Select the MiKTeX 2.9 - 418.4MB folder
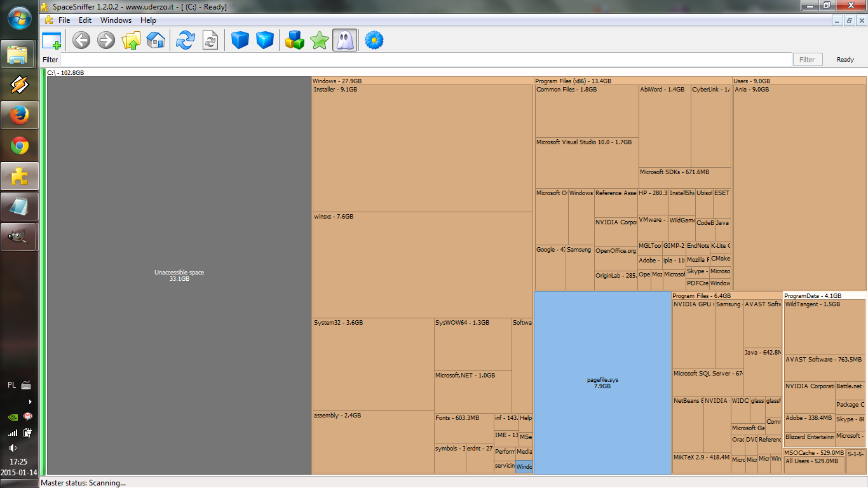Viewport: 868px width, 488px height. (702, 463)
